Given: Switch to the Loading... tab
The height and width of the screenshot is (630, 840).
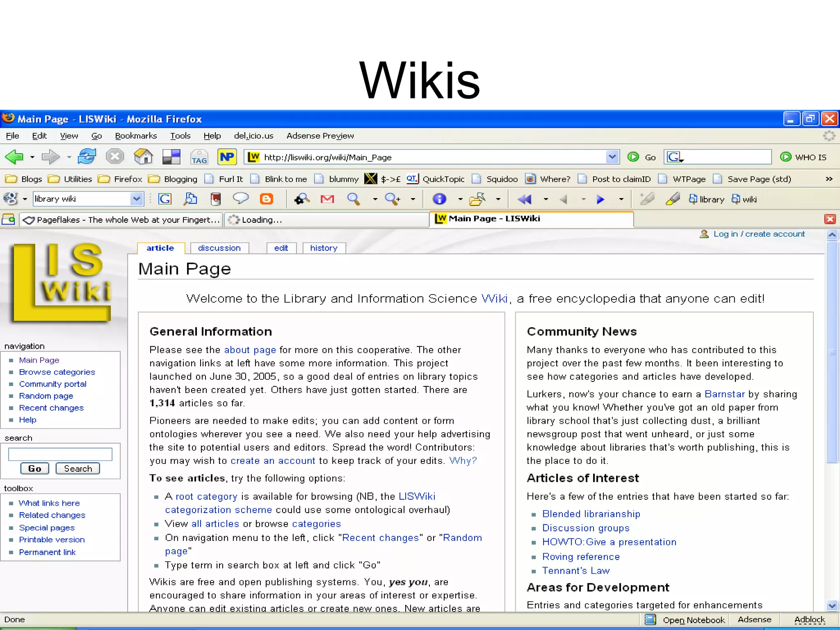Looking at the screenshot, I should tap(326, 220).
